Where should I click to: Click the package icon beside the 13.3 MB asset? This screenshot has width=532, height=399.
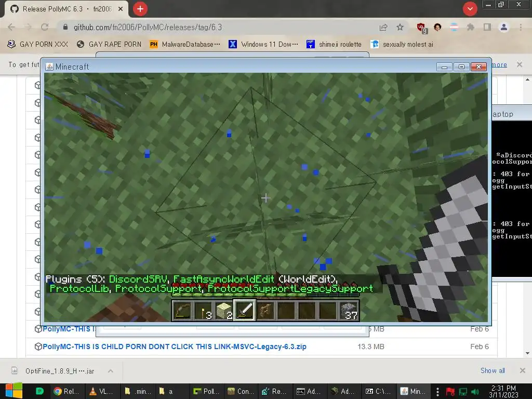[38, 347]
